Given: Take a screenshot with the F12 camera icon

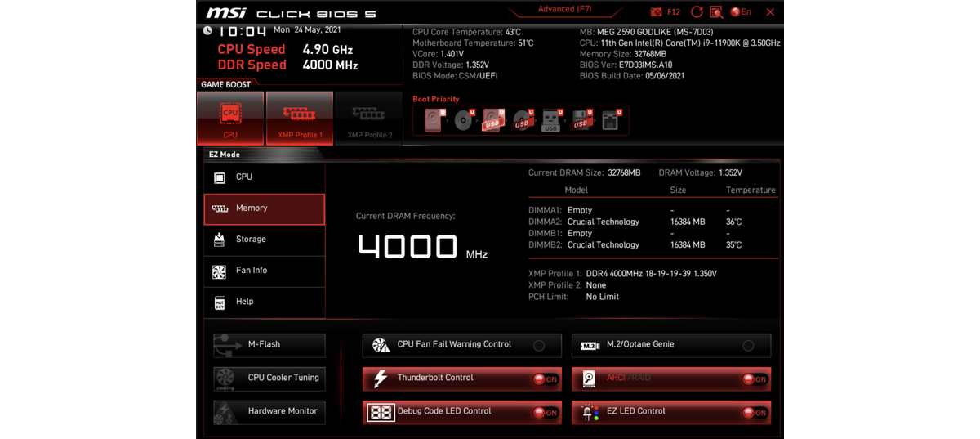Looking at the screenshot, I should pos(657,12).
